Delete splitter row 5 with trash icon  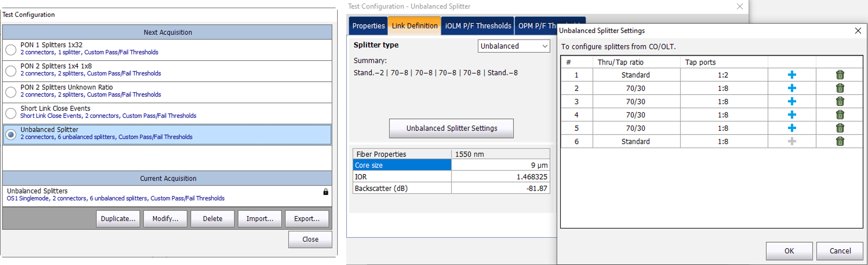[840, 128]
